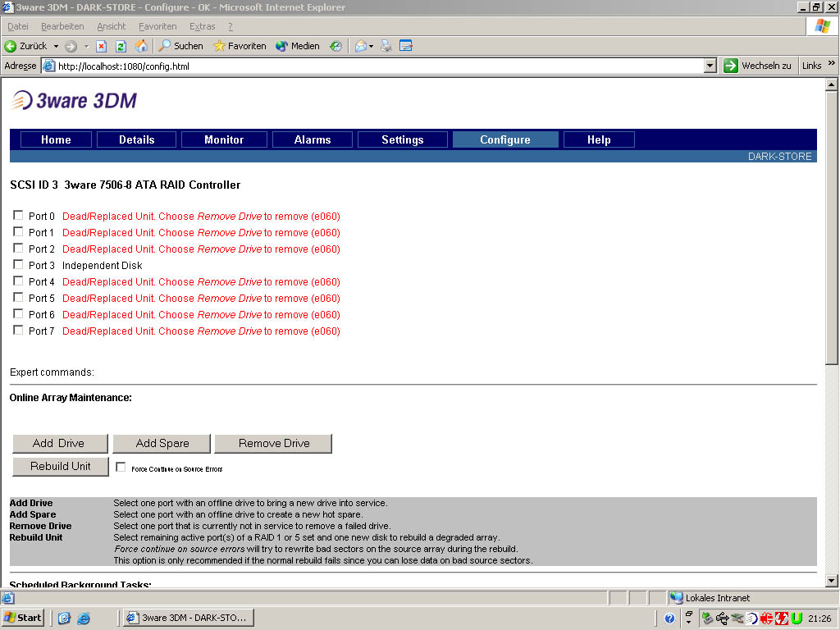The height and width of the screenshot is (630, 840).
Task: Open the Settings navigation tab
Action: 402,139
